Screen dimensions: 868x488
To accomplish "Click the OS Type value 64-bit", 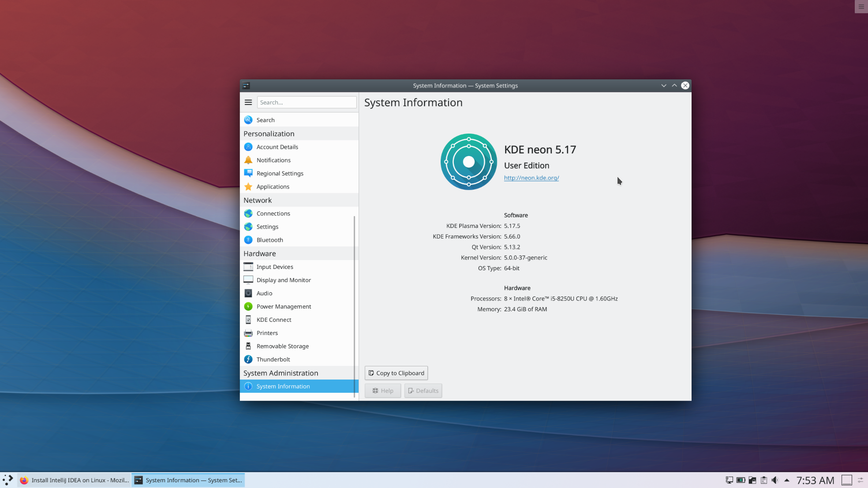I will tap(512, 268).
